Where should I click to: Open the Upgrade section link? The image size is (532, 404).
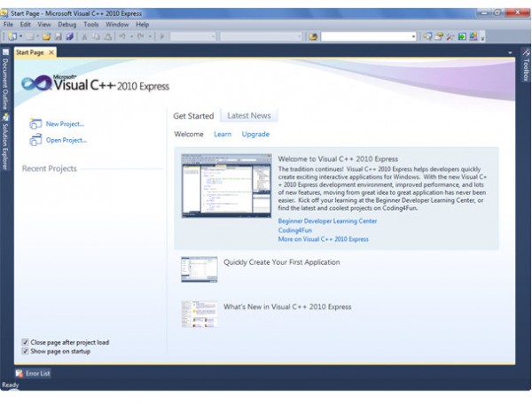255,134
